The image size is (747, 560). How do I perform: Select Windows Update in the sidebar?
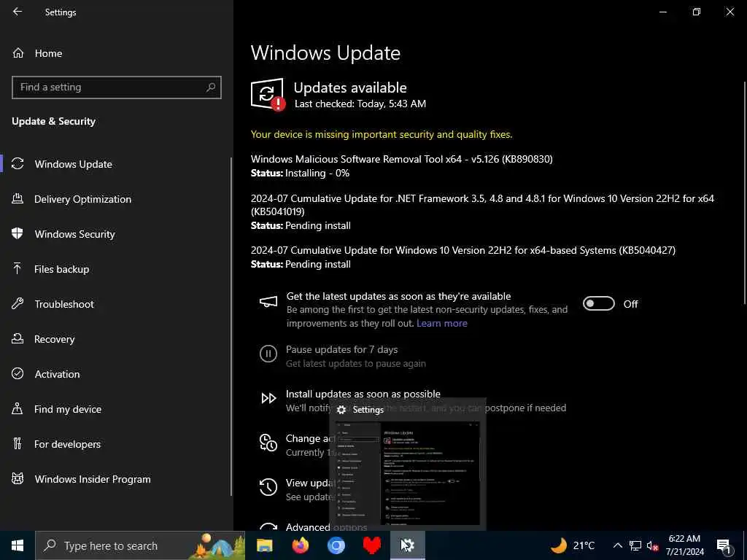[x=74, y=164]
